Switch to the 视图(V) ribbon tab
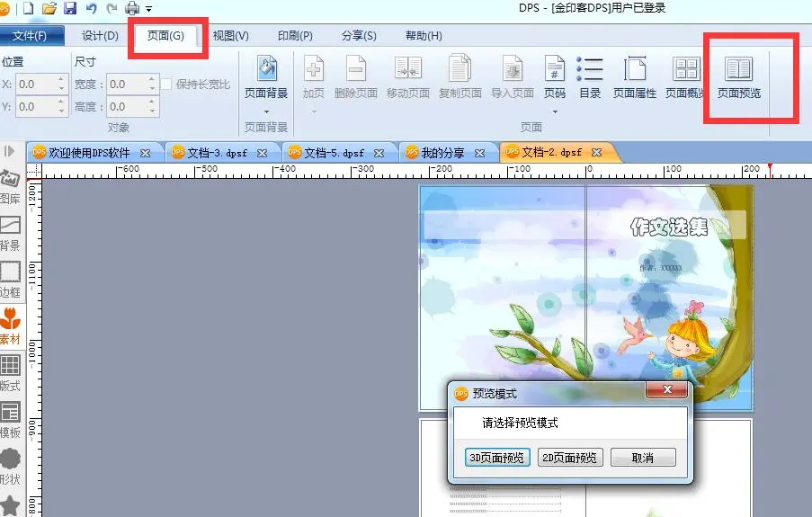Viewport: 812px width, 517px height. click(x=231, y=36)
